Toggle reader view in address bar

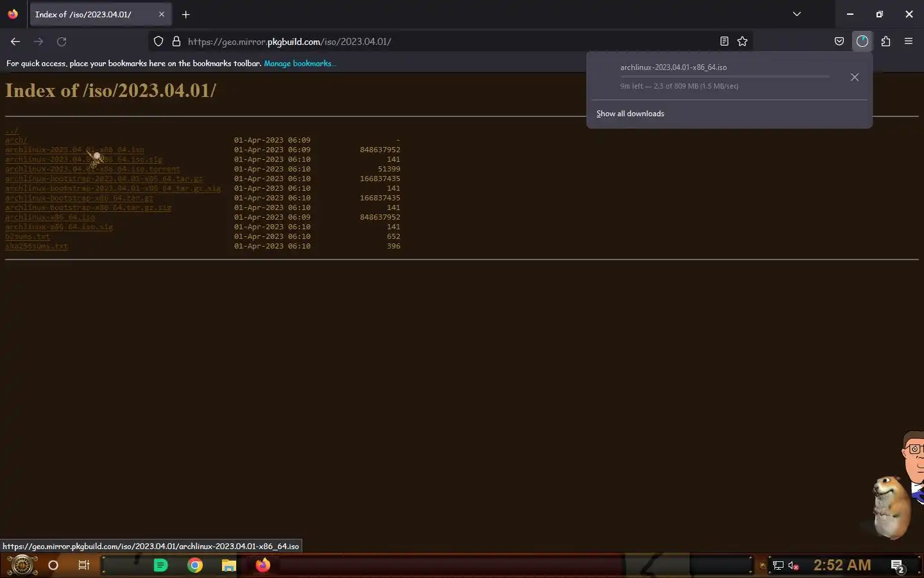click(724, 42)
